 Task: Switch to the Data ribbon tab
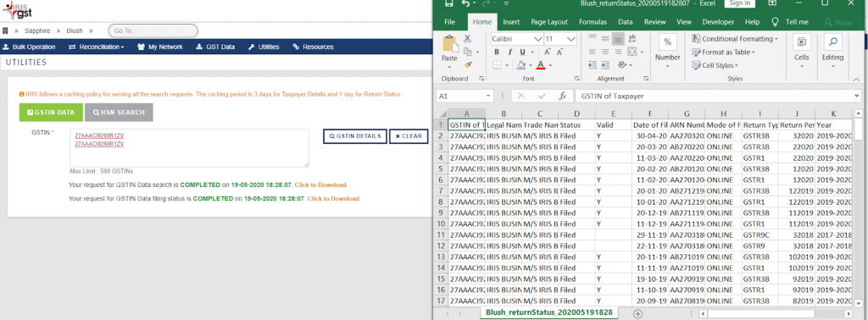pyautogui.click(x=626, y=22)
